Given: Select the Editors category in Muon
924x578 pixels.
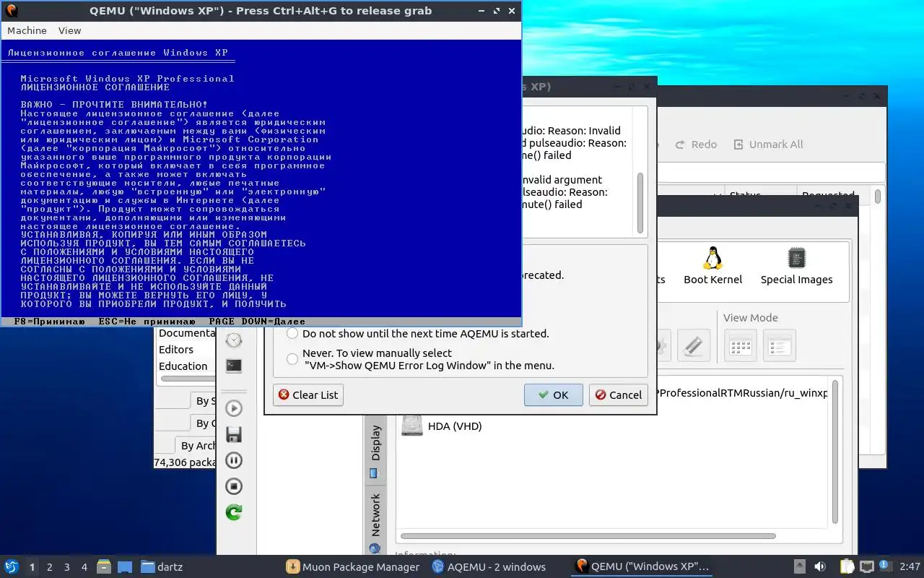Looking at the screenshot, I should [176, 350].
